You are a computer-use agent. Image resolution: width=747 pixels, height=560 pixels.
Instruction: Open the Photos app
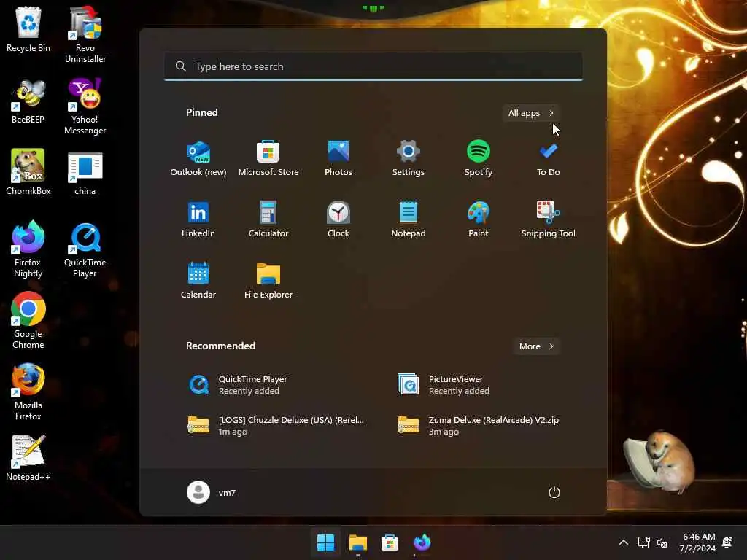click(338, 159)
